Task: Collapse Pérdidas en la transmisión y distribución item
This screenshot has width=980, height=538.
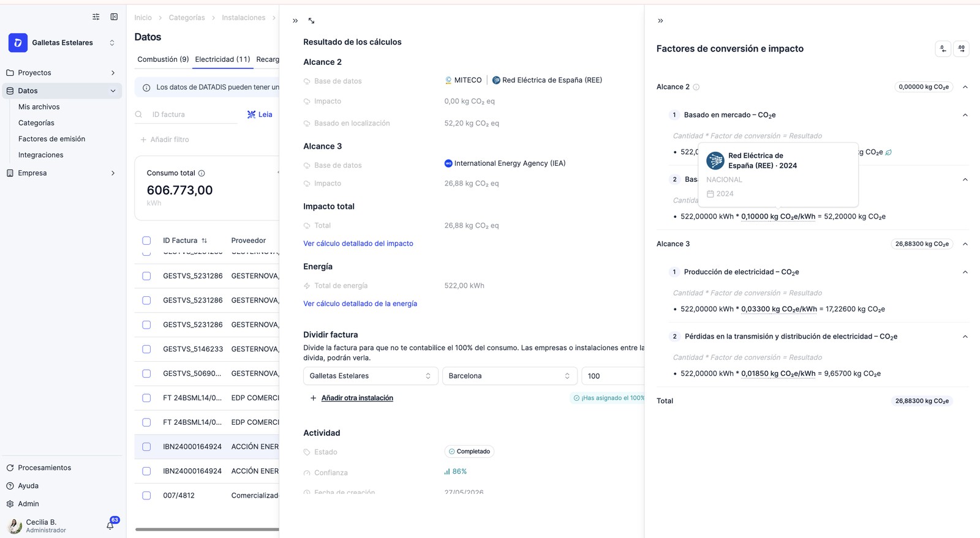Action: (x=965, y=337)
